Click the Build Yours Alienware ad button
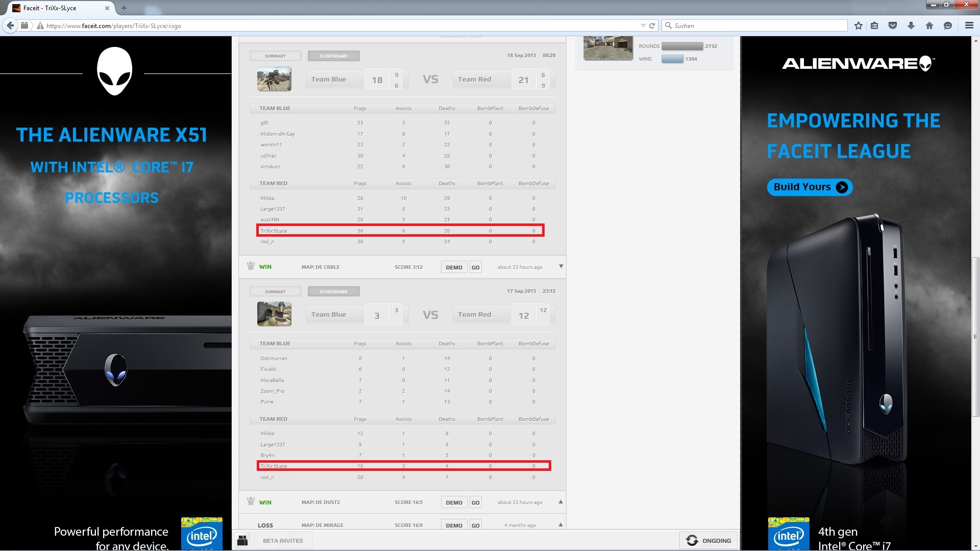Viewport: 980px width, 551px height. [x=810, y=187]
